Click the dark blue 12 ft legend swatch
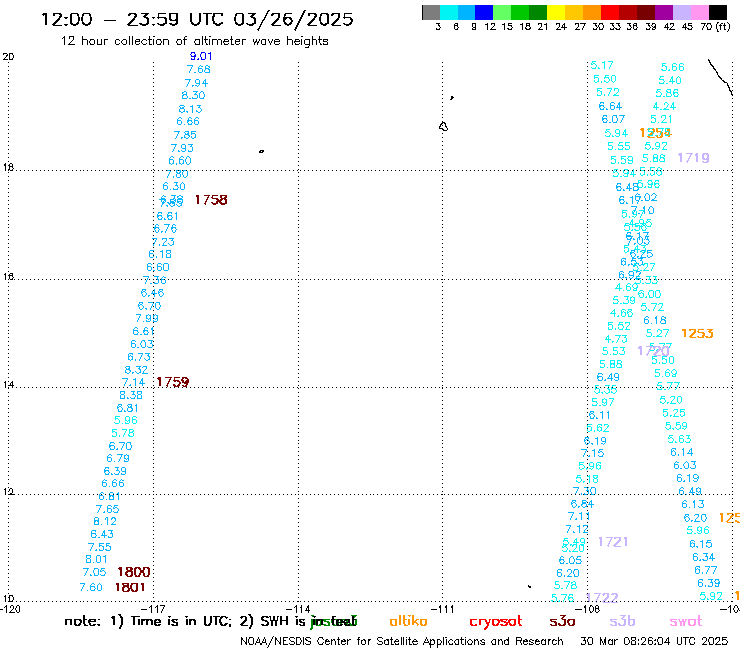Image resolution: width=740 pixels, height=650 pixels. (x=484, y=12)
